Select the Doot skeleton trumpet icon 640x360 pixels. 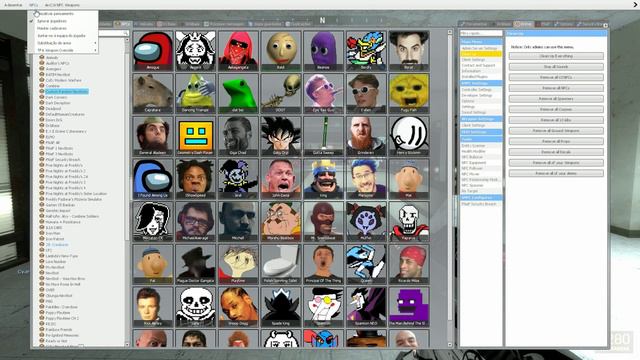click(x=281, y=93)
